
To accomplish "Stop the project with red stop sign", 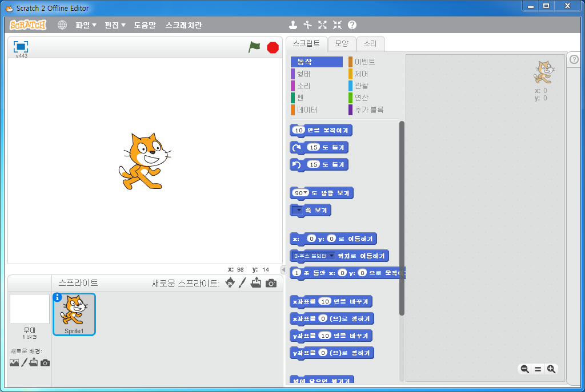I will (273, 48).
